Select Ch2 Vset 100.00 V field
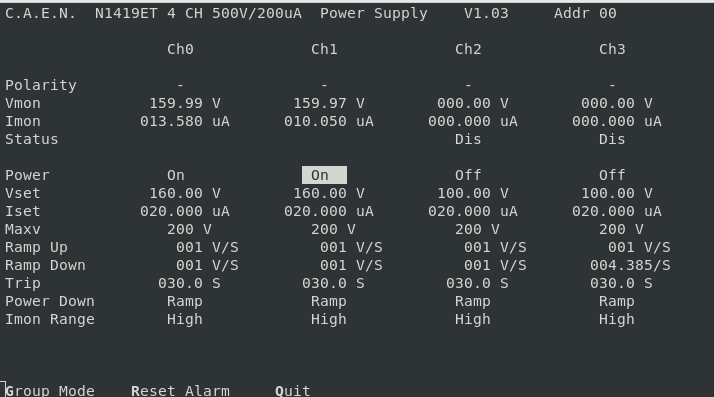Viewport: 714px width, 397px height. [473, 193]
